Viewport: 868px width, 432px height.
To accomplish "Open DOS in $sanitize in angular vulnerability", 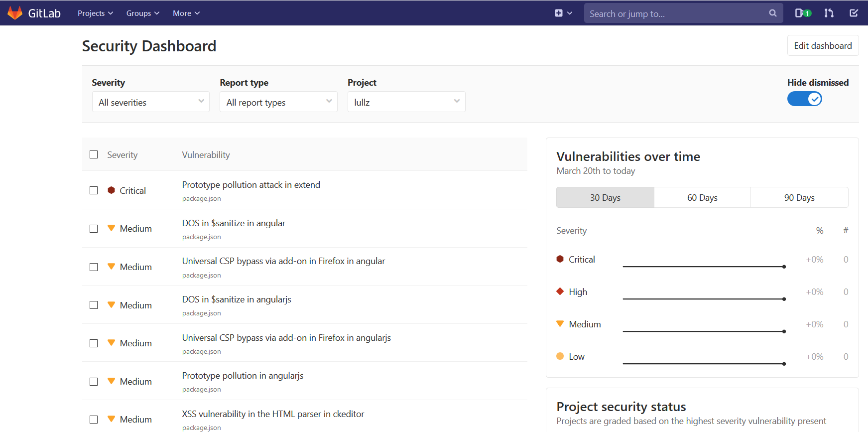I will pos(234,223).
